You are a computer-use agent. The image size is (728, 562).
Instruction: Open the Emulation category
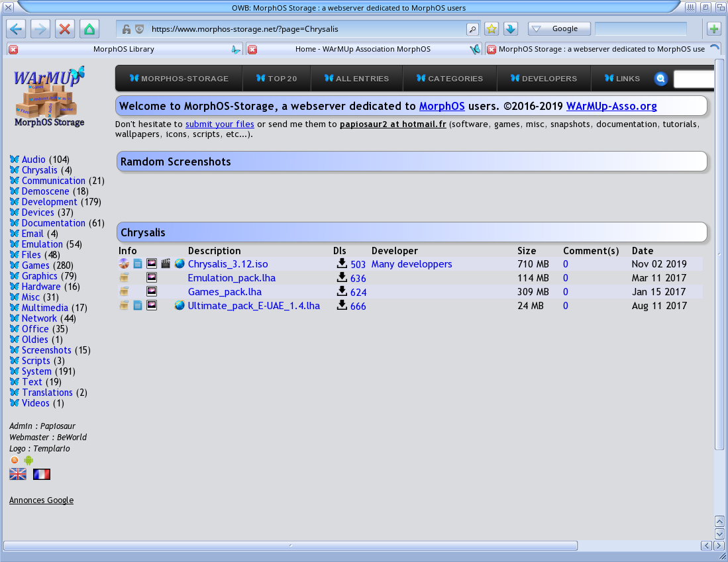tap(42, 244)
